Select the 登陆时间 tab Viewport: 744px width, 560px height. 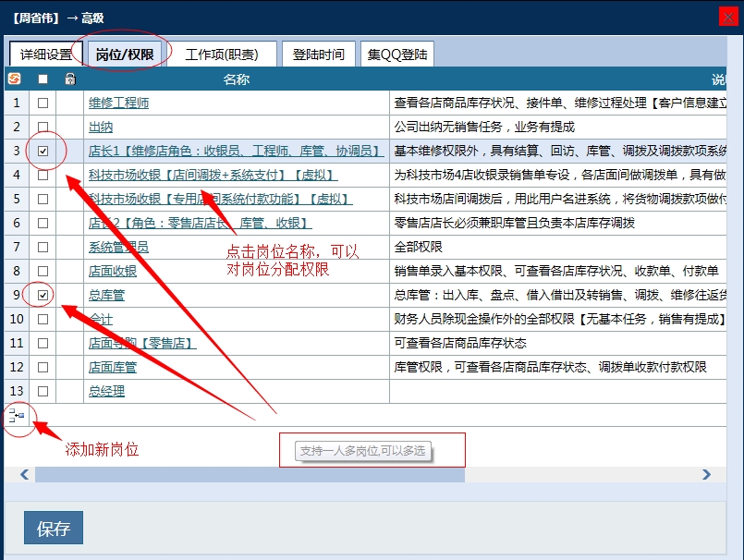pos(318,55)
